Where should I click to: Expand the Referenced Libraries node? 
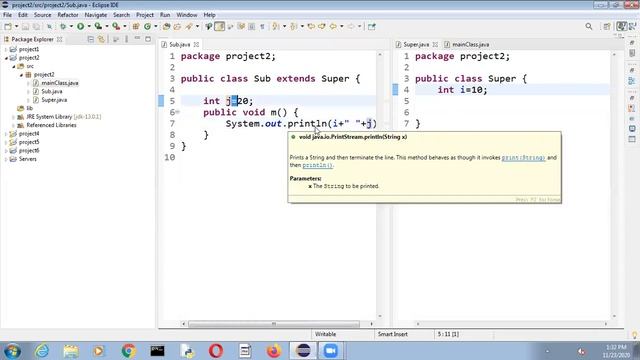click(13, 126)
